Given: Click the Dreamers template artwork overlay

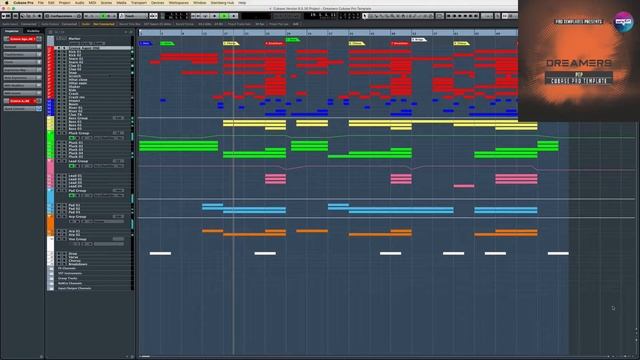Looking at the screenshot, I should tap(579, 61).
